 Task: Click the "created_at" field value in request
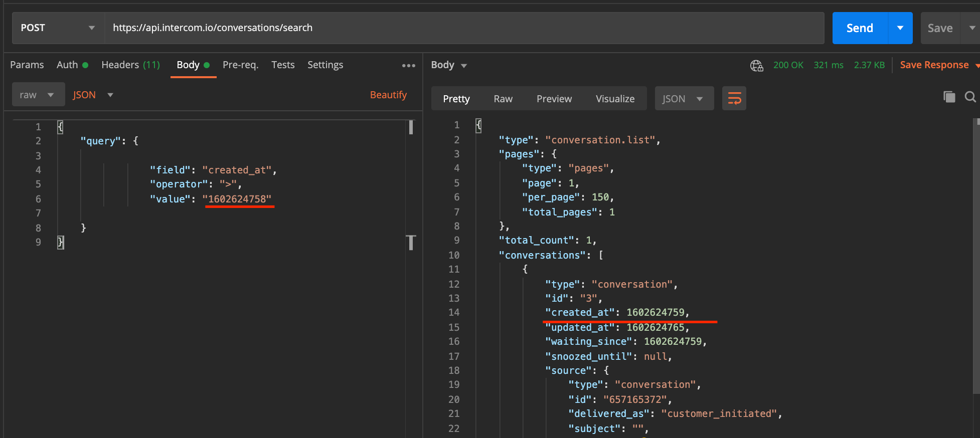point(237,170)
